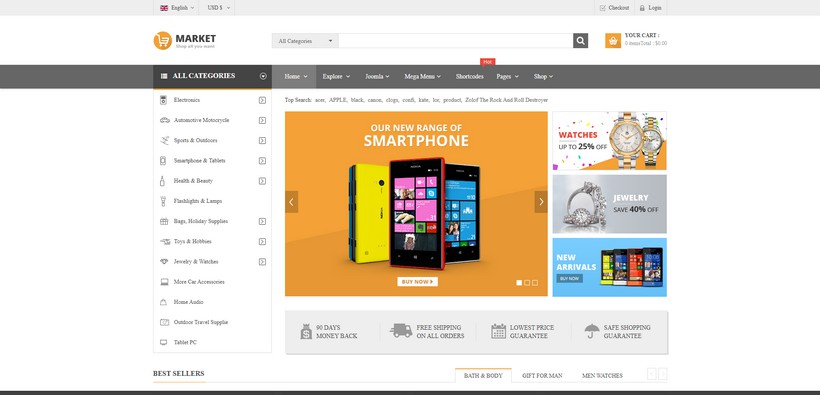Click the free shipping truck icon
The image size is (820, 395).
click(x=401, y=331)
